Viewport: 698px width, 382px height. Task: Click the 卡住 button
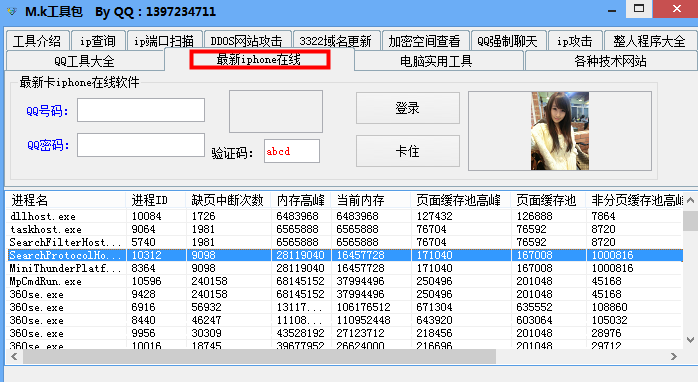408,151
